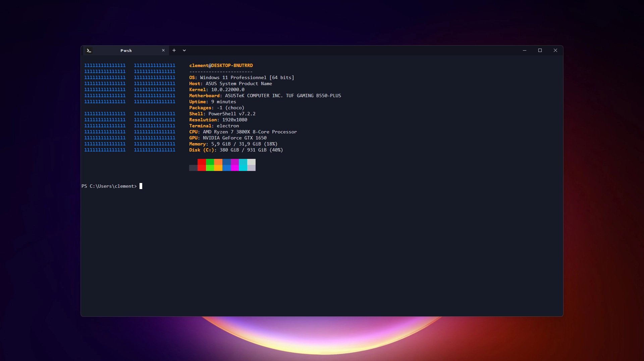Viewport: 644px width, 361px height.
Task: Minimize the terminal window
Action: (x=525, y=50)
